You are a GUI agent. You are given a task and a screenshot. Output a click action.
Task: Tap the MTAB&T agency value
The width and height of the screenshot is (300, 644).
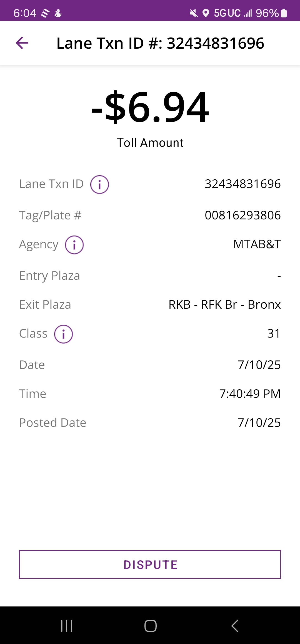pyautogui.click(x=257, y=244)
